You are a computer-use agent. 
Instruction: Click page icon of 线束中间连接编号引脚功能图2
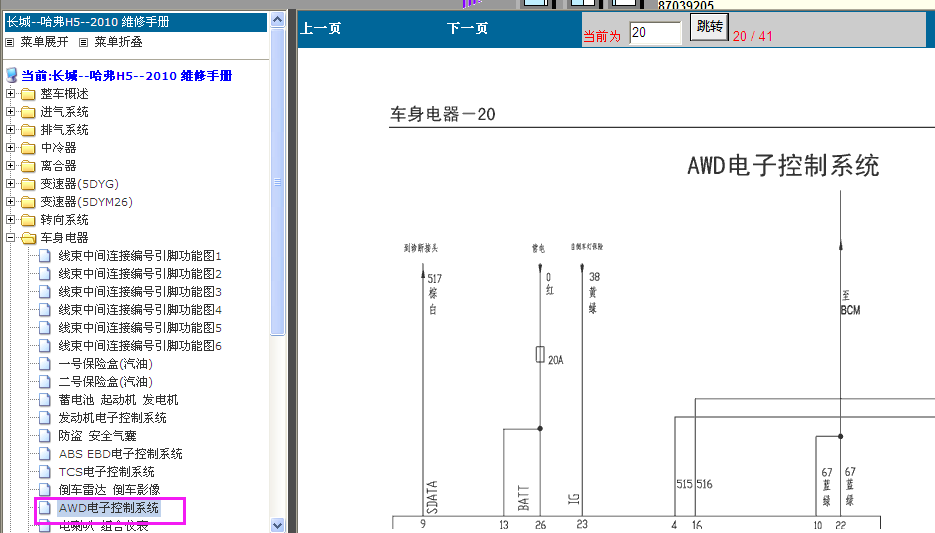[45, 274]
